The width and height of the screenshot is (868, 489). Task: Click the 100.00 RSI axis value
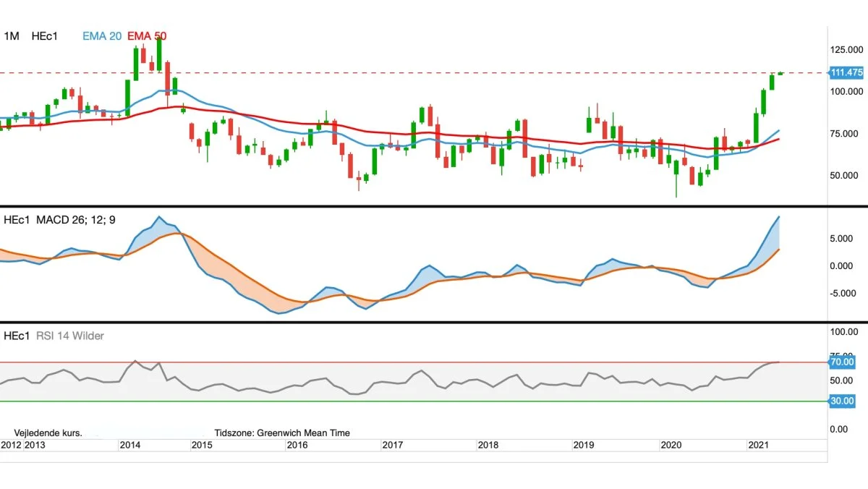(x=843, y=332)
